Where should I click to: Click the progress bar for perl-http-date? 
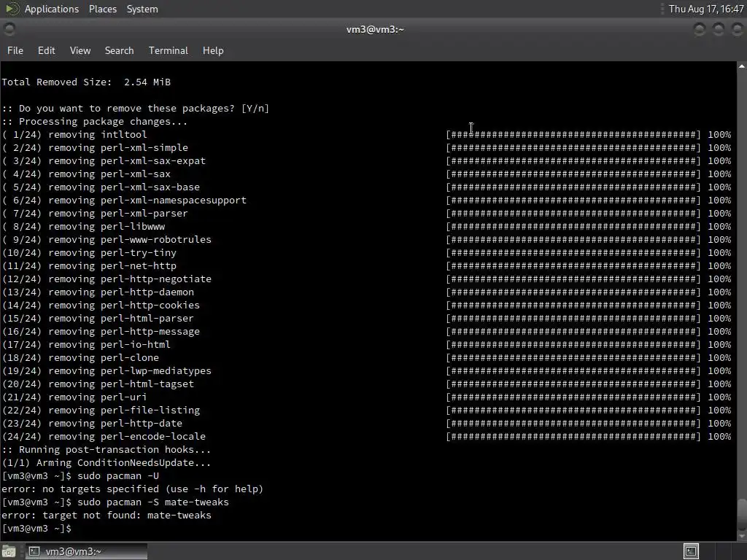pyautogui.click(x=573, y=424)
